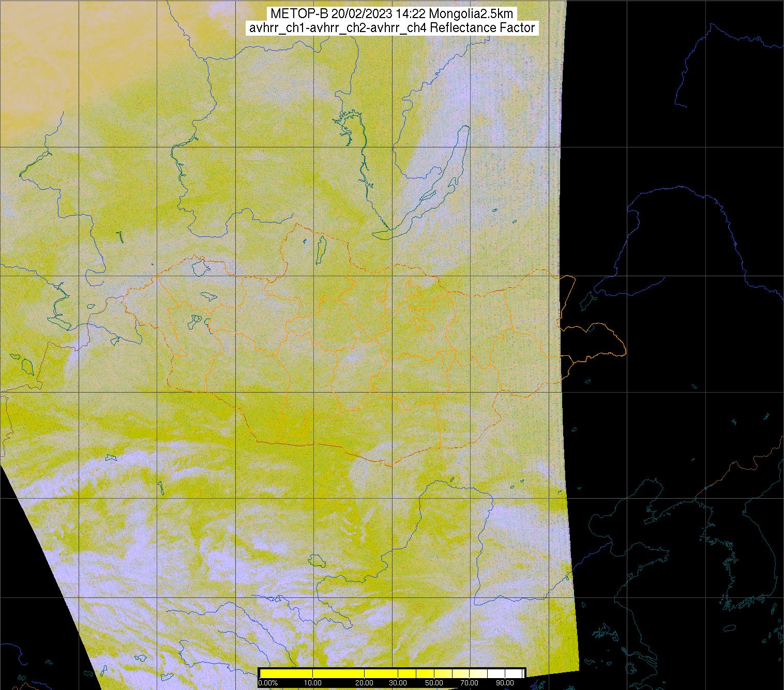Click the elongated lake outline in northern Mongolia

tap(321, 249)
